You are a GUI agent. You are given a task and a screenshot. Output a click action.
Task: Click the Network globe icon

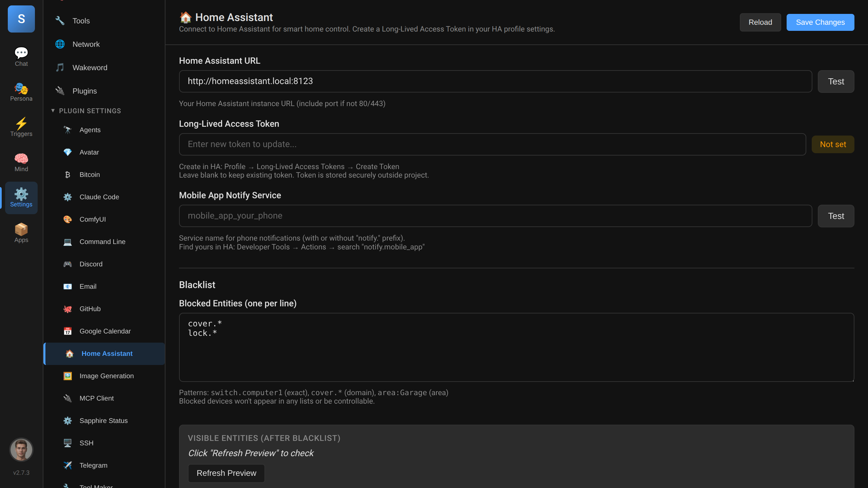tap(60, 44)
